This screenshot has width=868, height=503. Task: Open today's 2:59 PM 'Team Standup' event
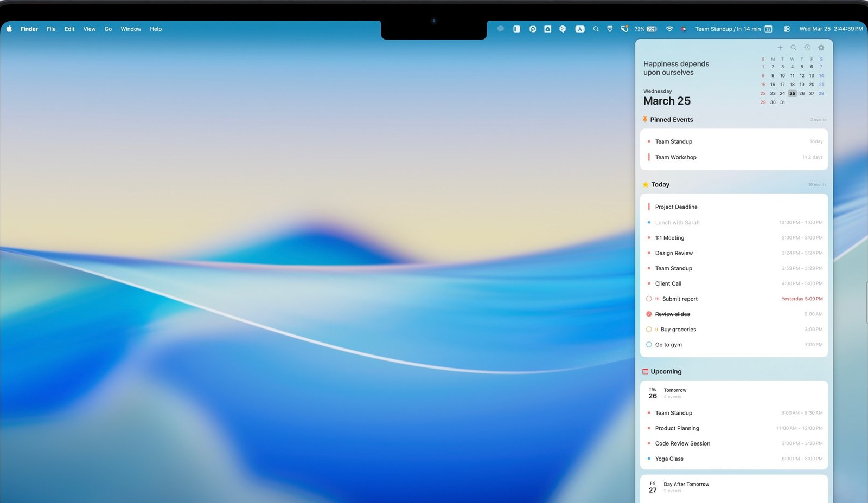(x=734, y=268)
